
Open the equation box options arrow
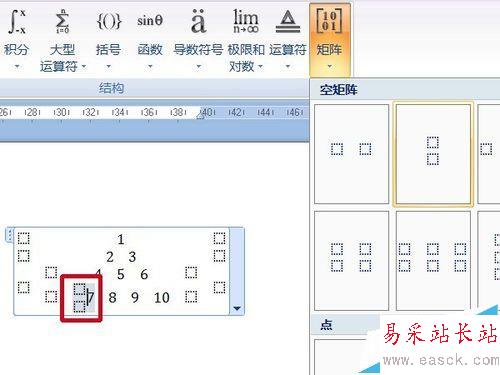(237, 308)
